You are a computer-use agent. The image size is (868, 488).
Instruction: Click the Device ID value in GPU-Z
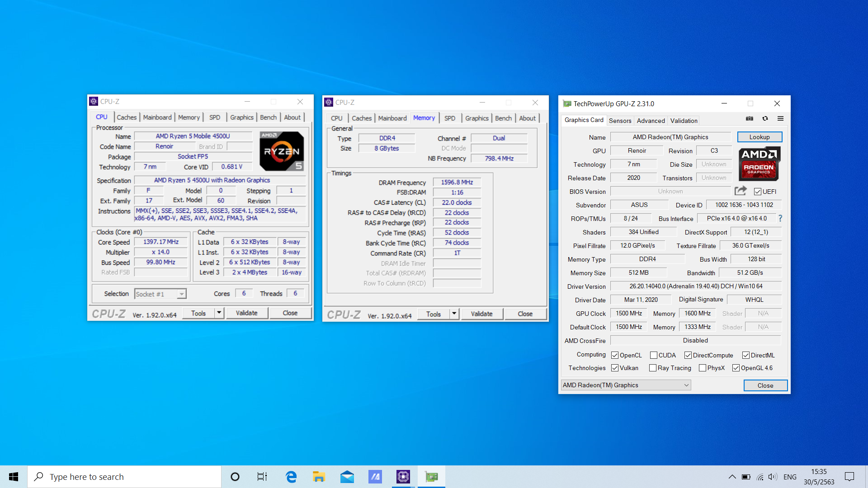pos(744,205)
